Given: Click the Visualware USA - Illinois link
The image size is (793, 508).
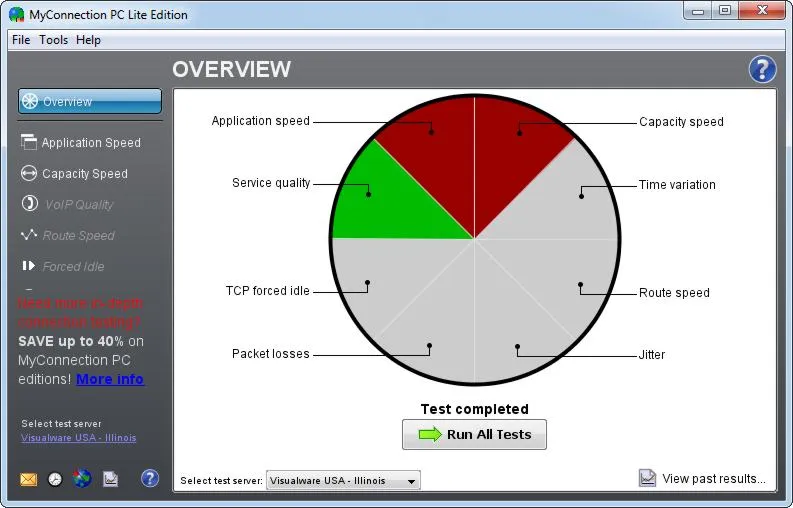Looking at the screenshot, I should (78, 438).
